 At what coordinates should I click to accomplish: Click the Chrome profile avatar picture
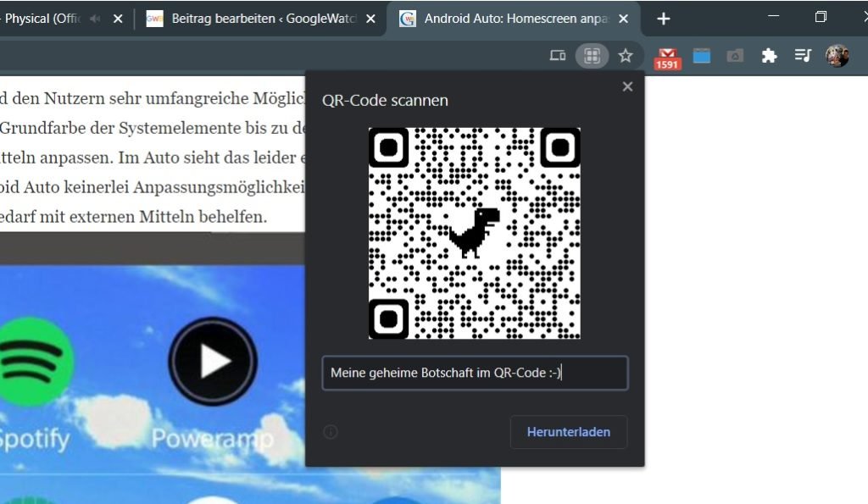(x=837, y=56)
